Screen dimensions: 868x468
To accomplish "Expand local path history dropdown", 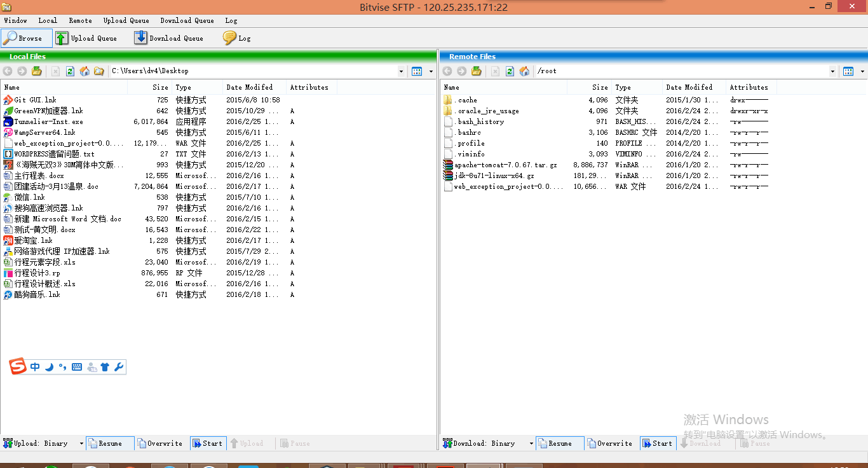I will (x=401, y=71).
